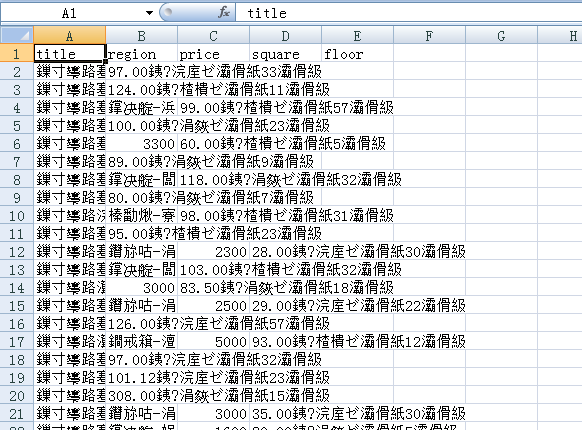Click the cell containing region
This screenshot has width=582, height=430.
(141, 54)
